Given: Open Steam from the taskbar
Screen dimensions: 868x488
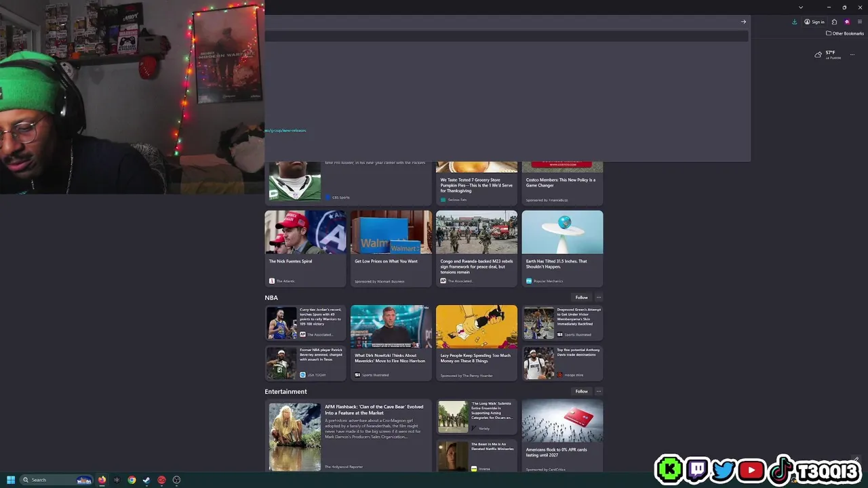Looking at the screenshot, I should pyautogui.click(x=146, y=480).
